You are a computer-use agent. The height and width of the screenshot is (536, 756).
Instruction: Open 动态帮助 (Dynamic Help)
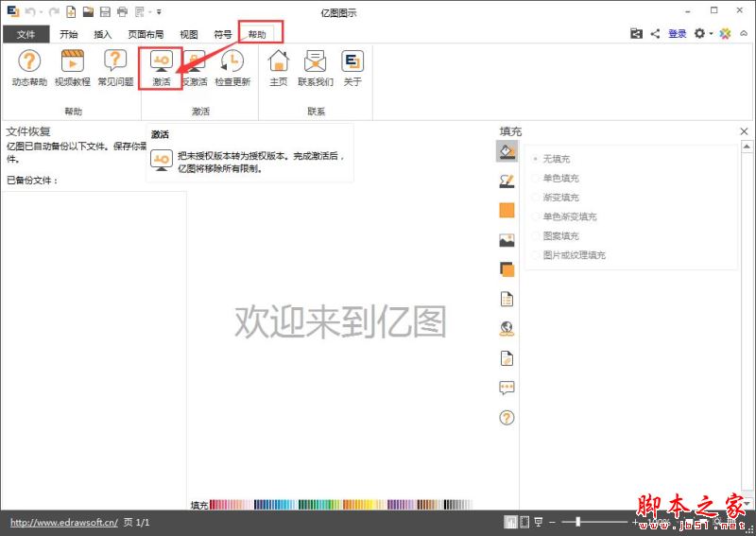29,68
